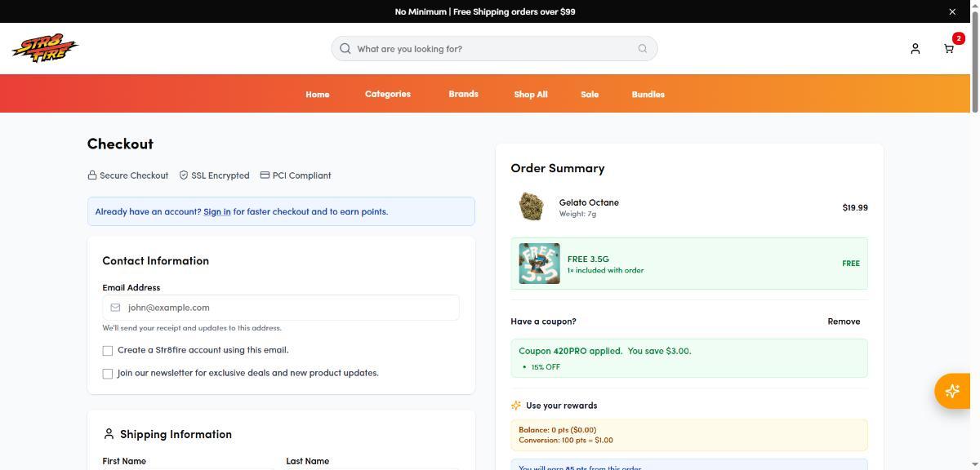Image resolution: width=980 pixels, height=470 pixels.
Task: Open the orange sparkle assistant widget
Action: [x=952, y=391]
